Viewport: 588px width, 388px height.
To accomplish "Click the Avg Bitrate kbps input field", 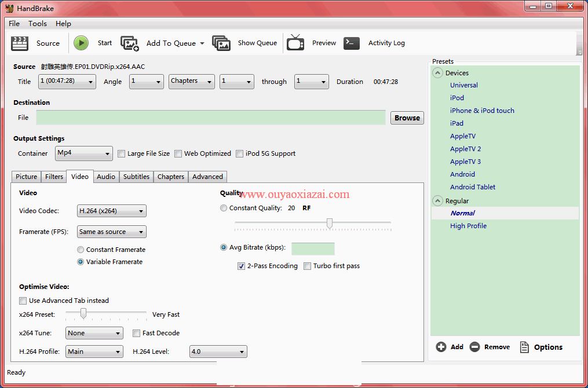I will pyautogui.click(x=313, y=249).
